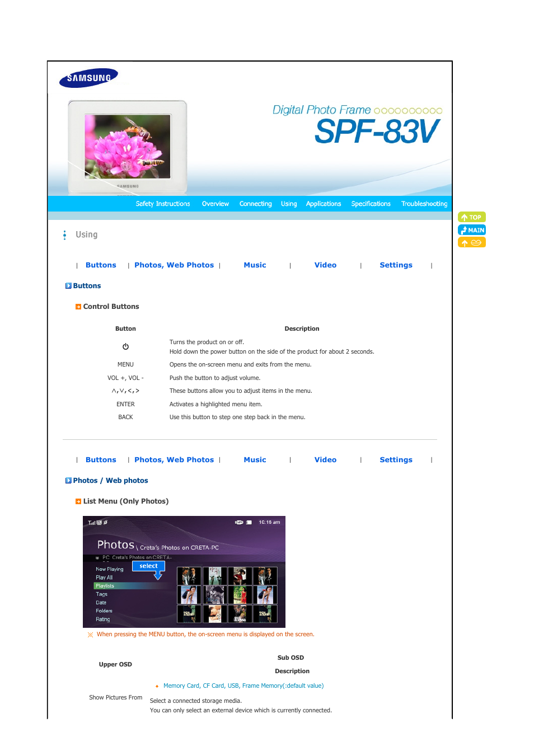Click the blue arrow icon beside Buttons heading
Image resolution: width=534 pixels, height=756 pixels.
[68, 286]
